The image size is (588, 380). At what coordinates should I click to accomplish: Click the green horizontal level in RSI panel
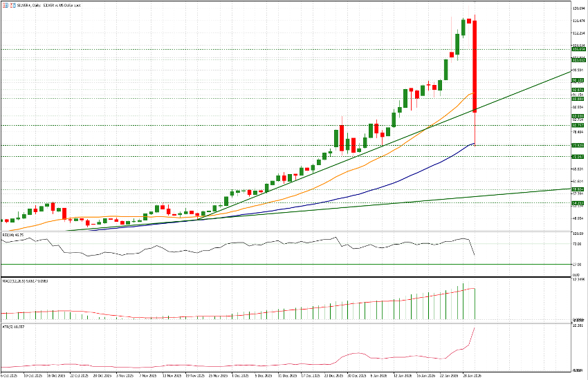pos(277,264)
